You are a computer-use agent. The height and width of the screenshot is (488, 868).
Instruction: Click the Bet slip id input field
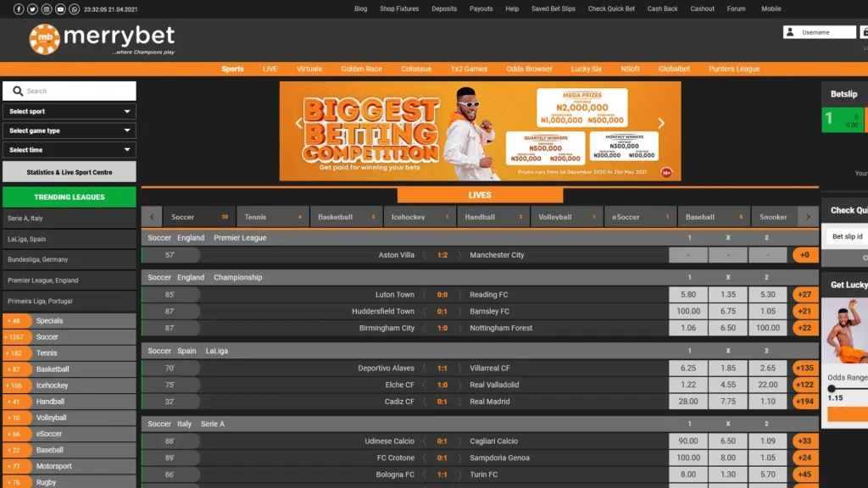point(848,236)
